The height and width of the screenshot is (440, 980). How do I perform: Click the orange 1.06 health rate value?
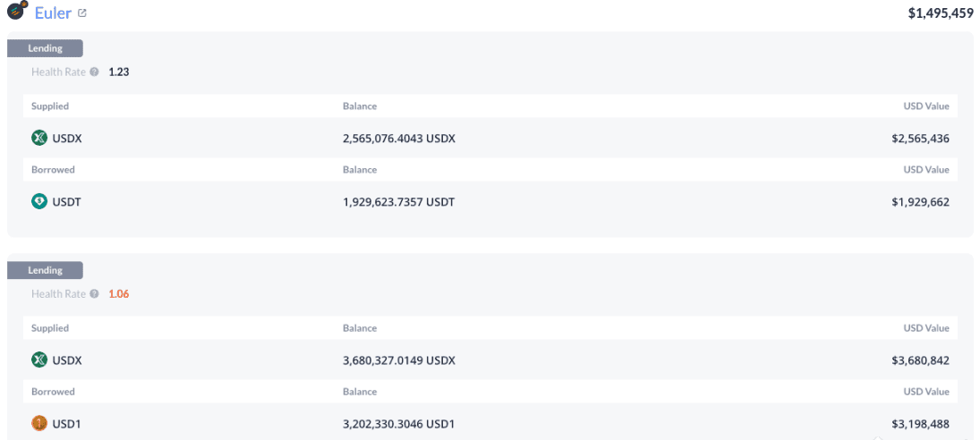pyautogui.click(x=119, y=293)
